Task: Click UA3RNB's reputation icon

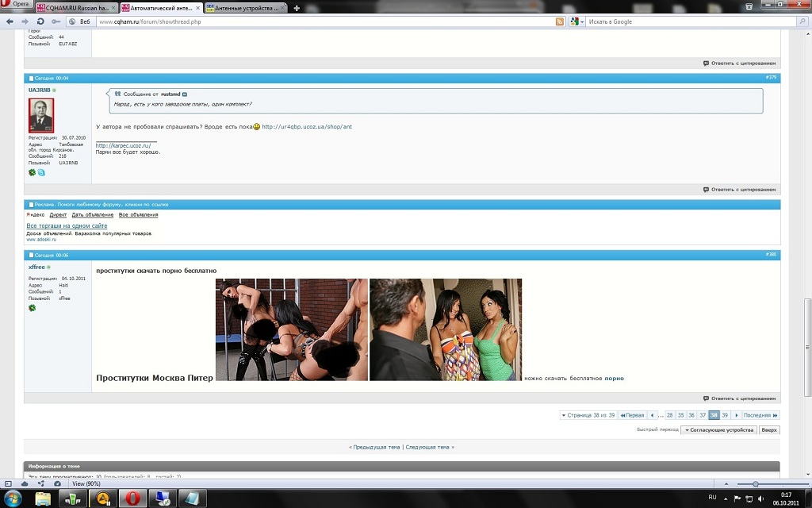Action: (32, 172)
